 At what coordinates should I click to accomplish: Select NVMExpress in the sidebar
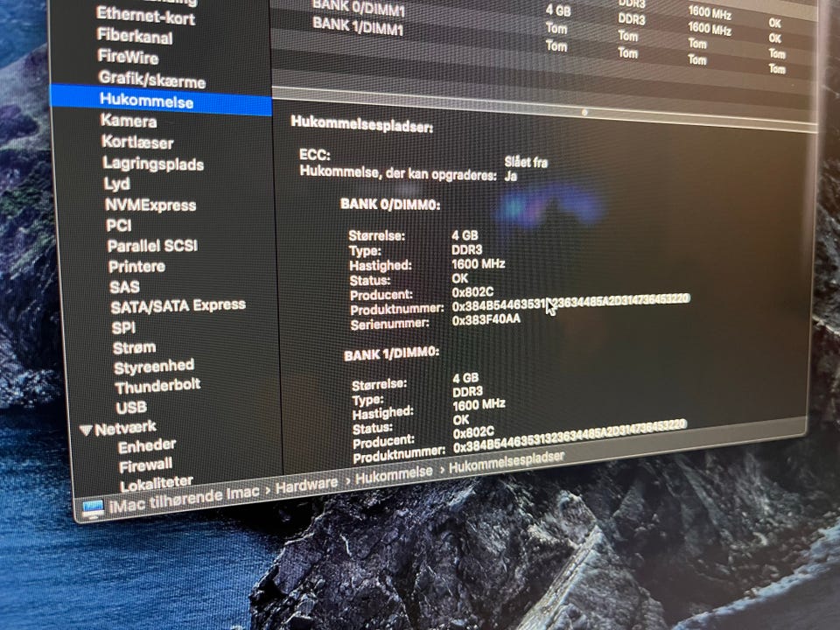(150, 205)
